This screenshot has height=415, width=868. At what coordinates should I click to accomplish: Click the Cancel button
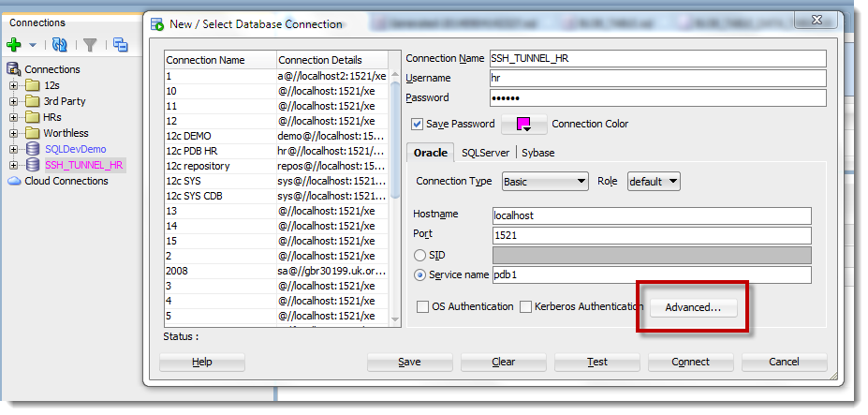tap(785, 362)
